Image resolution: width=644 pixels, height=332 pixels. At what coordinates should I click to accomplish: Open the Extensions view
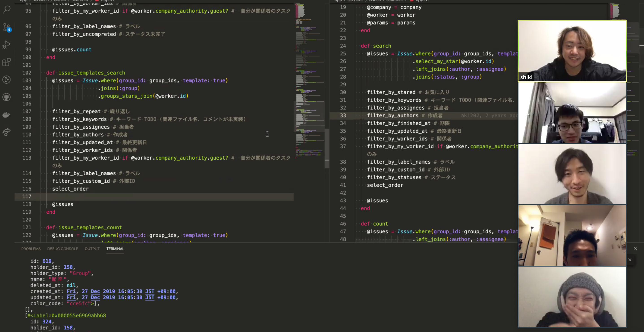(x=7, y=62)
